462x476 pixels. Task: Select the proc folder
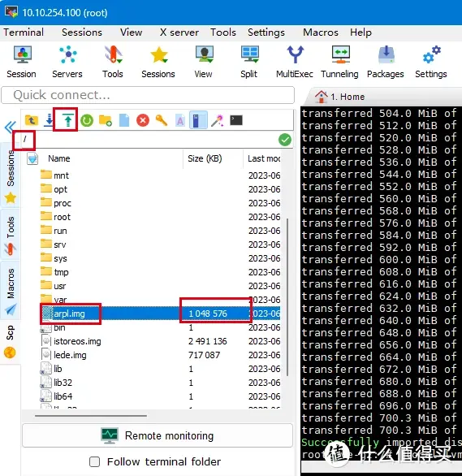[x=56, y=203]
